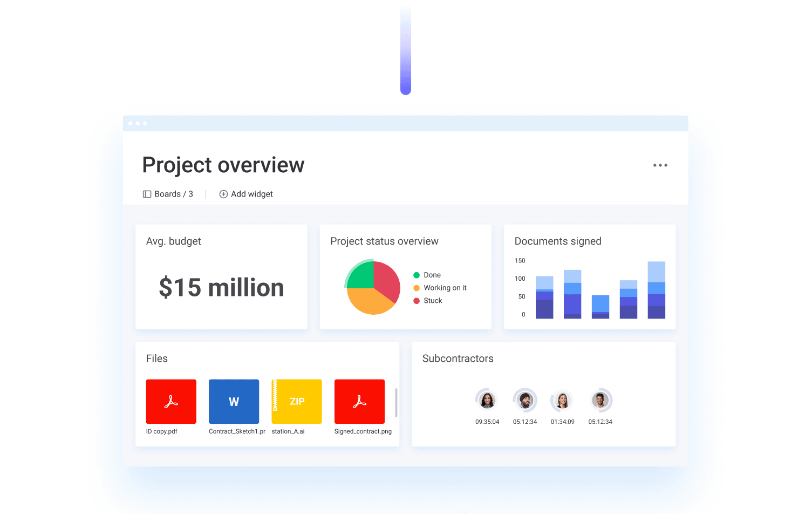This screenshot has width=812, height=514.
Task: Open the station_A.ai ZIP file icon
Action: (297, 401)
